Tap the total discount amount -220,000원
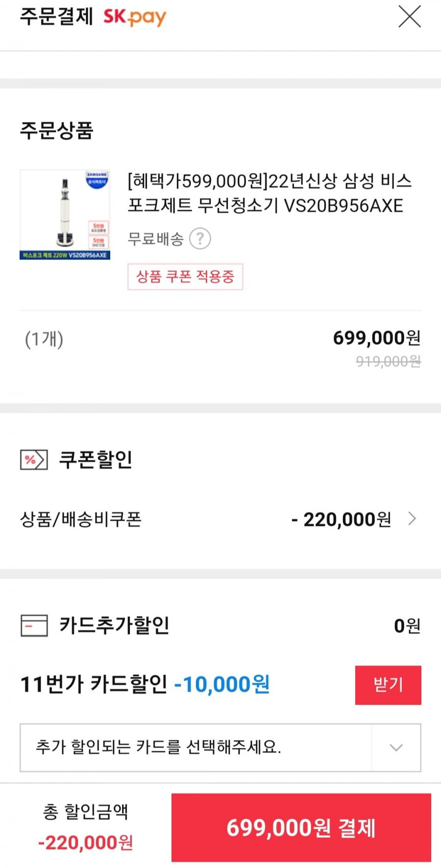This screenshot has height=868, width=441. point(86,843)
